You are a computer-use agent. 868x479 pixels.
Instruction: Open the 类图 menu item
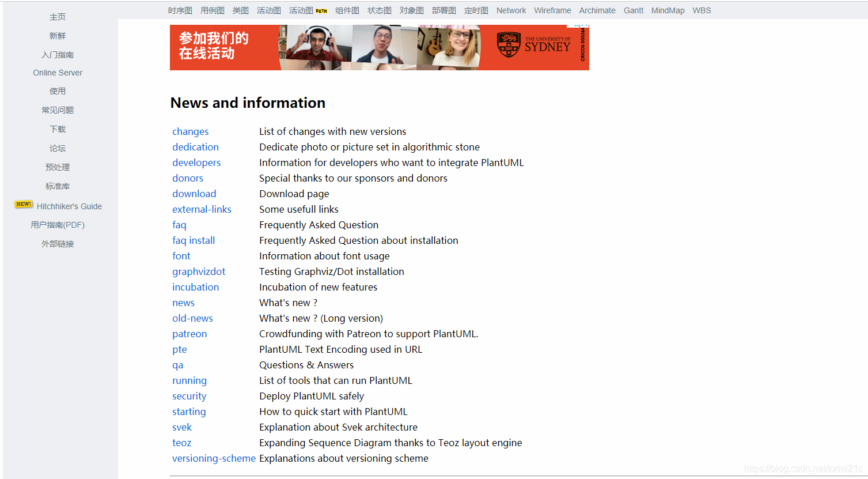click(x=241, y=10)
